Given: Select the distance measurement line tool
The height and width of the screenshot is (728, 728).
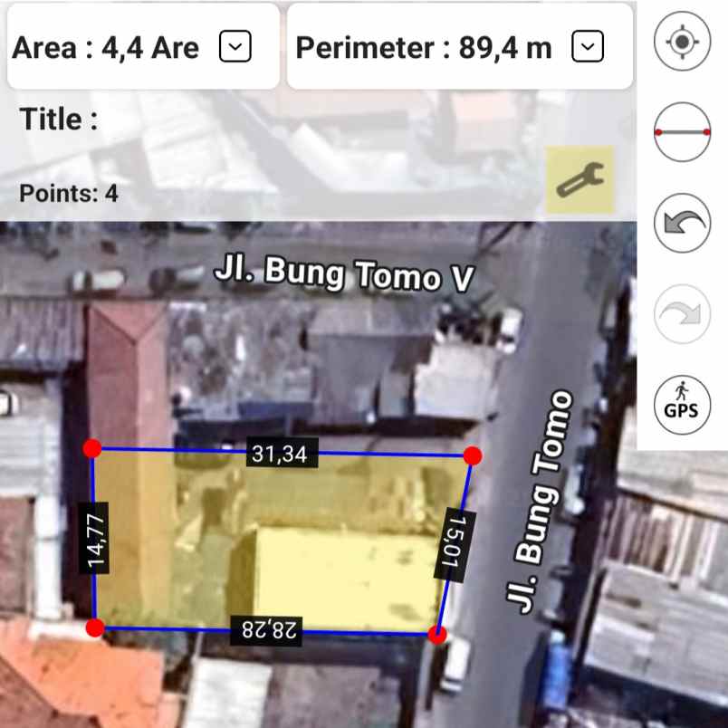Looking at the screenshot, I should tap(682, 132).
